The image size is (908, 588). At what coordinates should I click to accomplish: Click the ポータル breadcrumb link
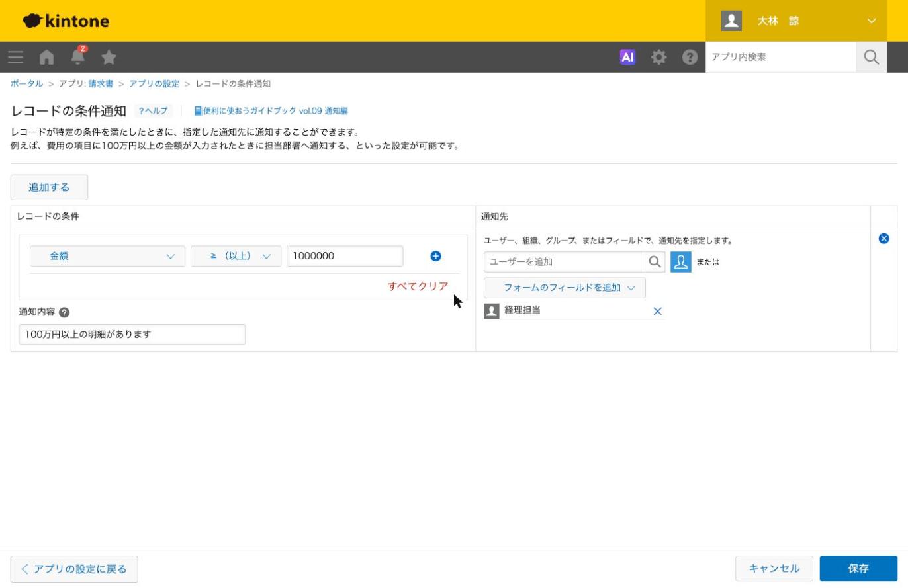pyautogui.click(x=26, y=84)
